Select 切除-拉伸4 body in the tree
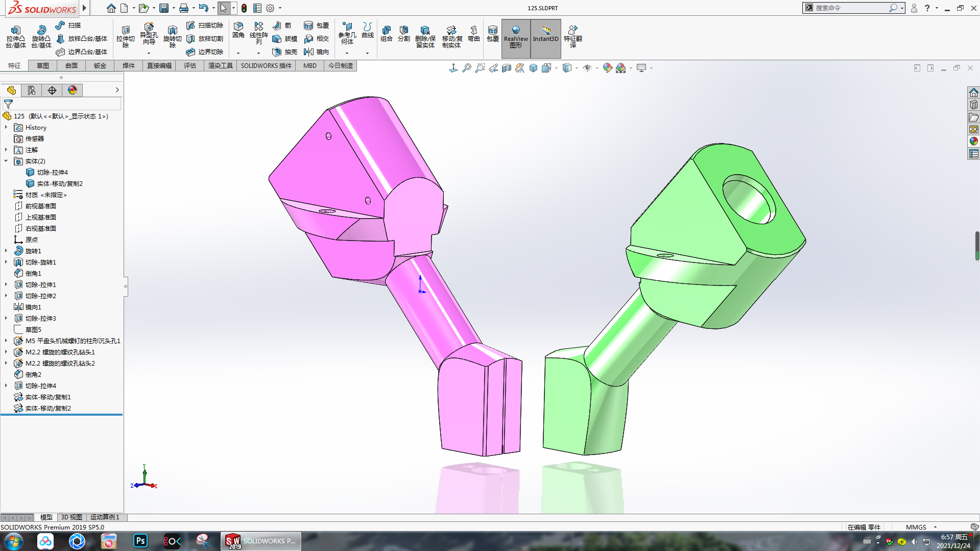 pos(47,172)
